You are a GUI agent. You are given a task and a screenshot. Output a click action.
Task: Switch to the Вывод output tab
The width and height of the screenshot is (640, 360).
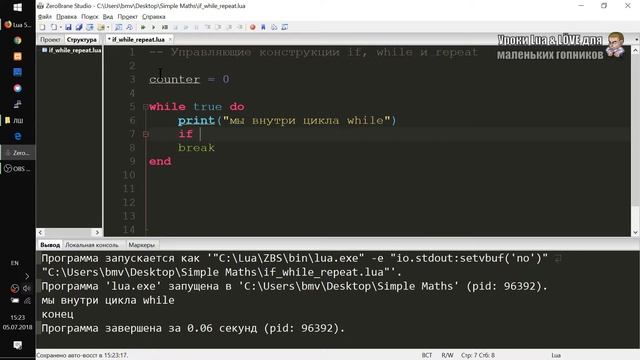coord(50,245)
